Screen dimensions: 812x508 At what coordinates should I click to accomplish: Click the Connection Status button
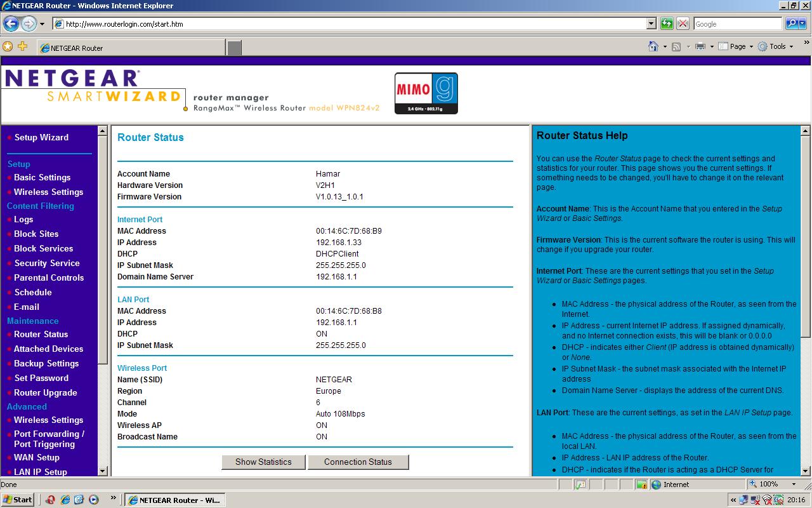(x=358, y=462)
